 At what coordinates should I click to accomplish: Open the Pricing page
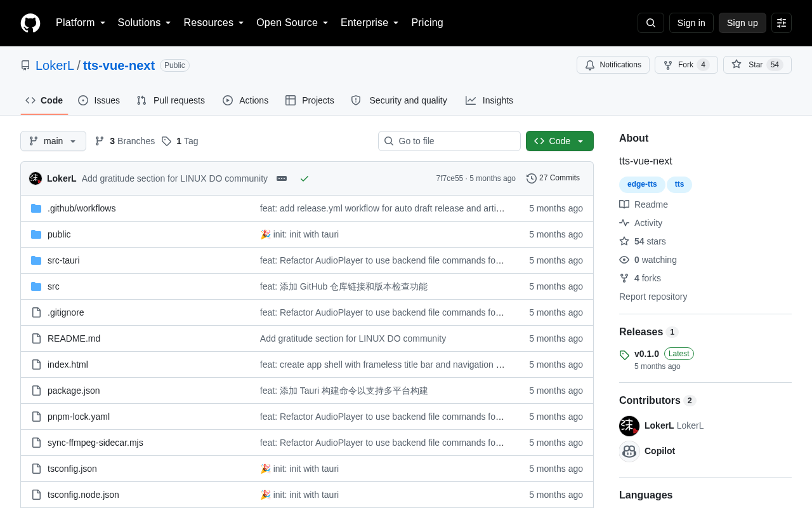[x=427, y=23]
